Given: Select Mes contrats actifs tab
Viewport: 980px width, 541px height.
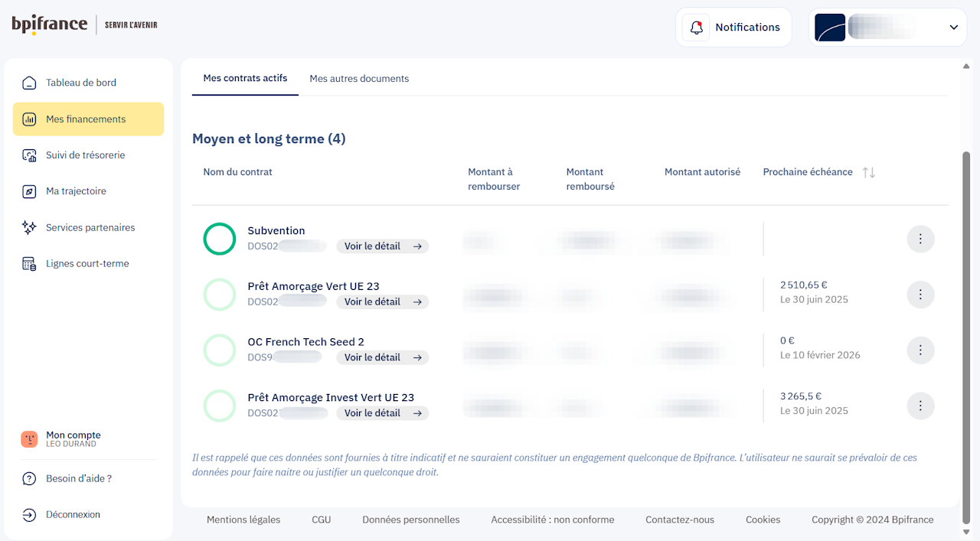Looking at the screenshot, I should point(245,78).
